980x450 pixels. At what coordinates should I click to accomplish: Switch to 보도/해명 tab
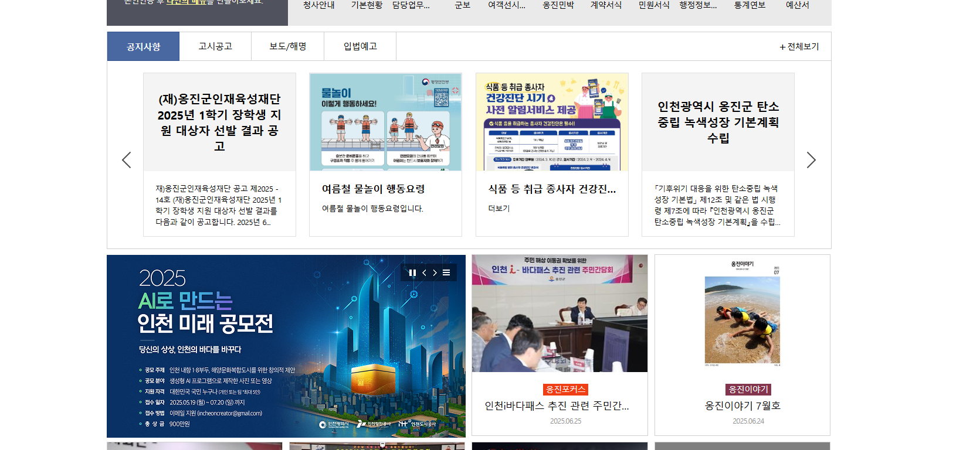(287, 46)
